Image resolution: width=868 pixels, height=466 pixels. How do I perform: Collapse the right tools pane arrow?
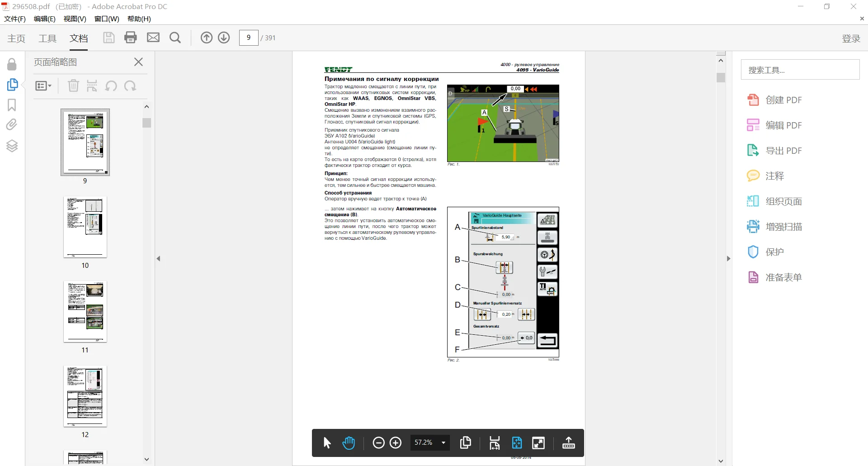click(728, 259)
